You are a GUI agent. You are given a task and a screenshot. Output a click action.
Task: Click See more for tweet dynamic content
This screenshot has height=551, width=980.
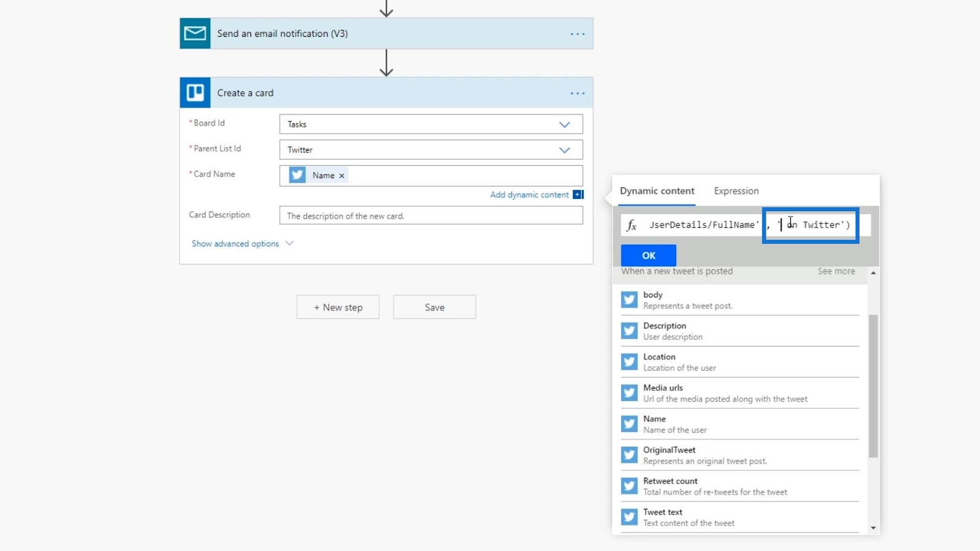(836, 271)
